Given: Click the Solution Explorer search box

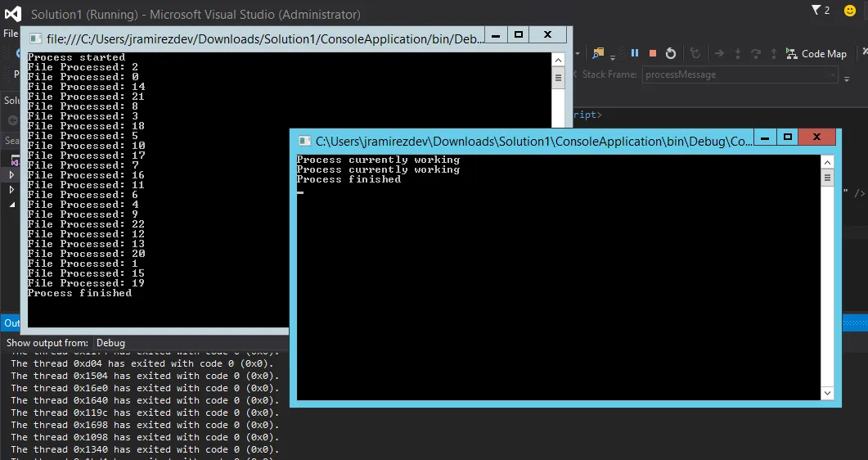Looking at the screenshot, I should coord(11,141).
